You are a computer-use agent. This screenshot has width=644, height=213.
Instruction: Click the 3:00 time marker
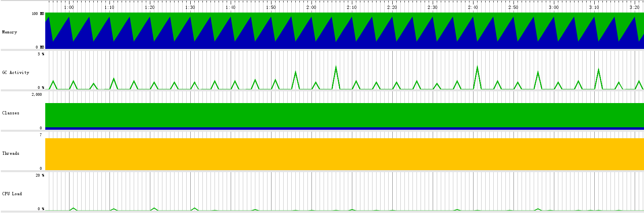tap(554, 7)
